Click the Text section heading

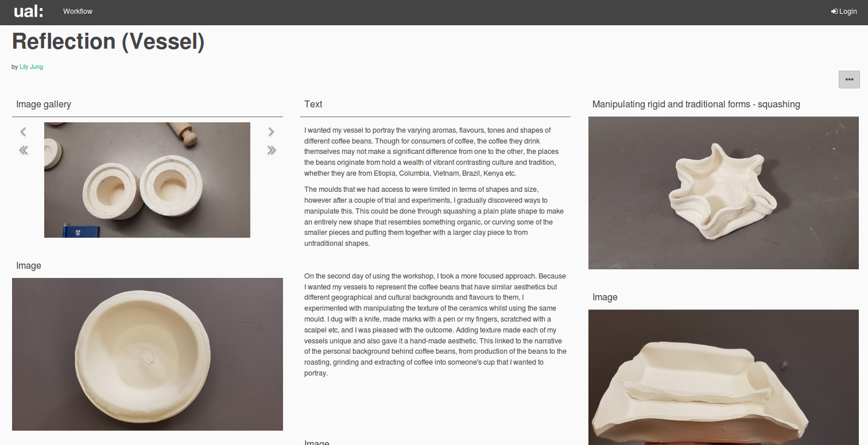[x=313, y=104]
